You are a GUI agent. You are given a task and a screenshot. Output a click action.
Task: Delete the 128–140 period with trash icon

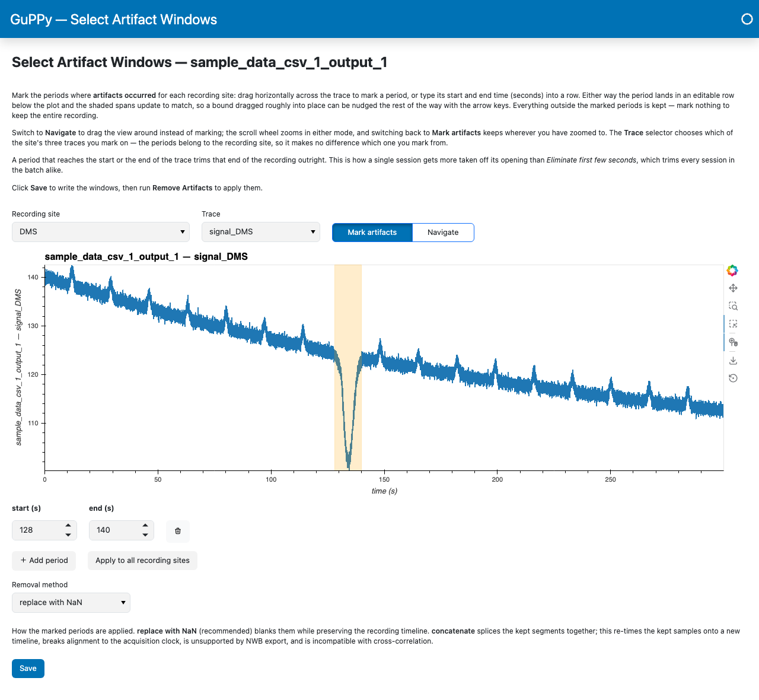click(x=178, y=531)
